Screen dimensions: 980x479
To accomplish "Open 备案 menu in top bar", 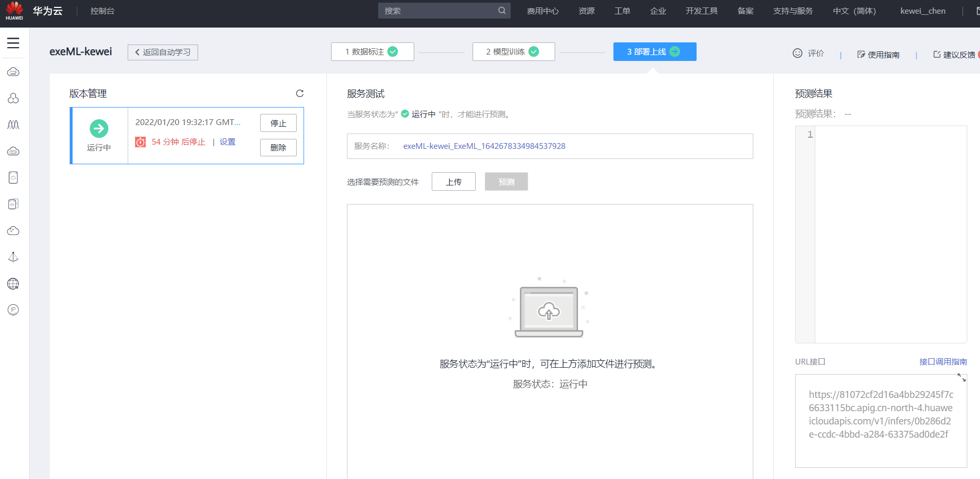I will (x=746, y=11).
